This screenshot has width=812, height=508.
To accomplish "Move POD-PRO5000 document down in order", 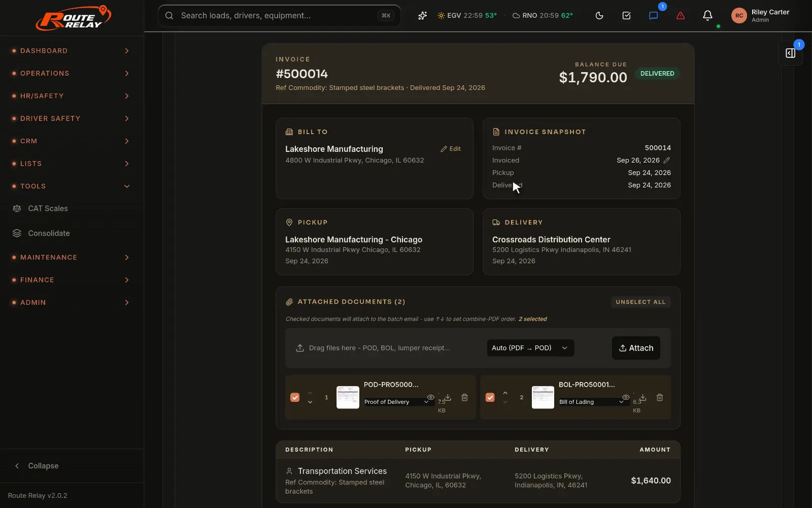I will pos(310,402).
